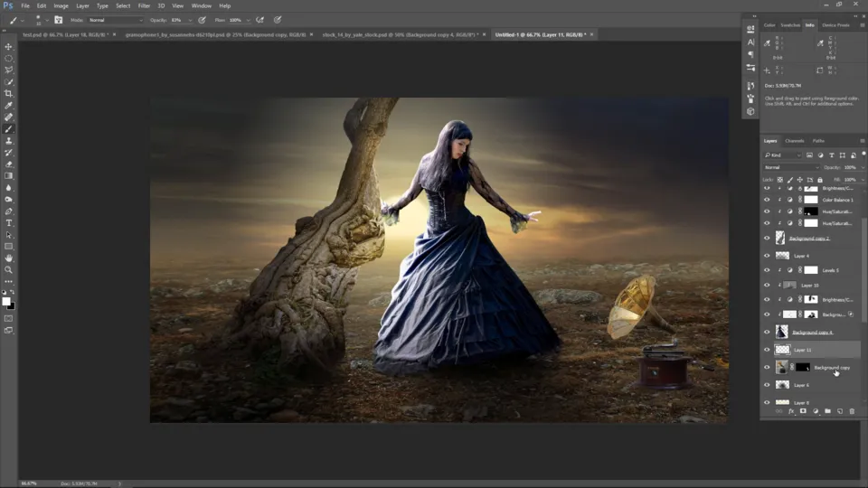Select the Gradient tool

pyautogui.click(x=8, y=176)
